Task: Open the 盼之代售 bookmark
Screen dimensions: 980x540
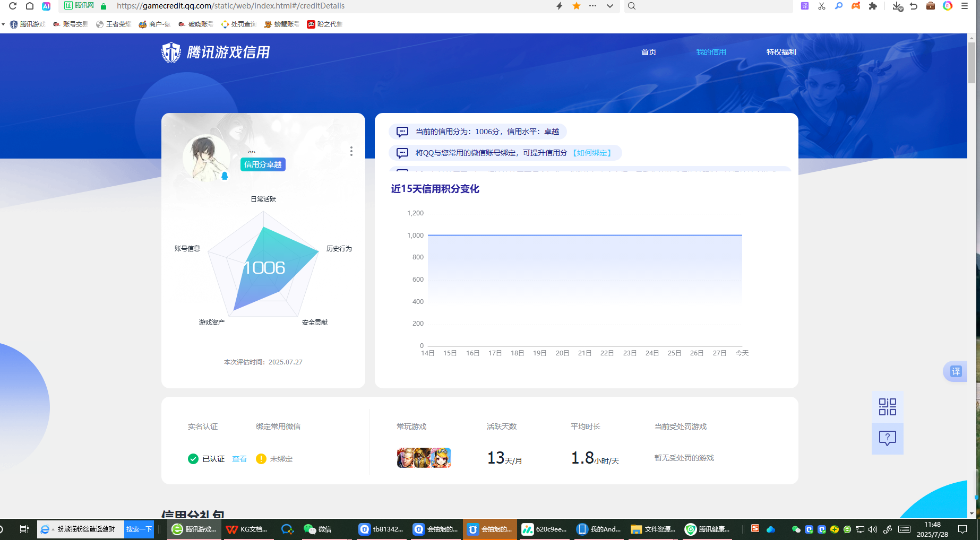Action: coord(324,24)
